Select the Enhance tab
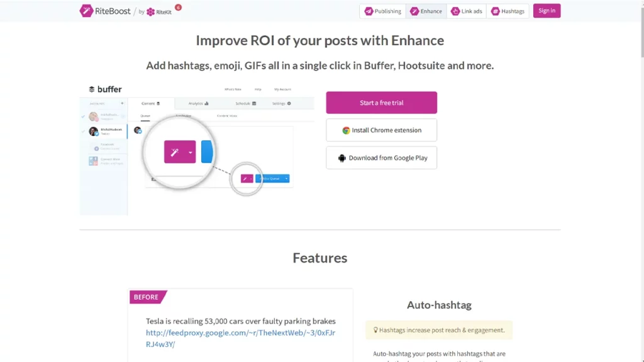The height and width of the screenshot is (362, 644). 425,11
